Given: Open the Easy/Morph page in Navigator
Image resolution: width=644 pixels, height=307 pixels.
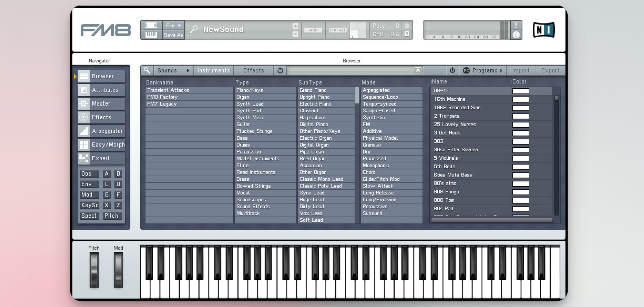Looking at the screenshot, I should (x=101, y=145).
